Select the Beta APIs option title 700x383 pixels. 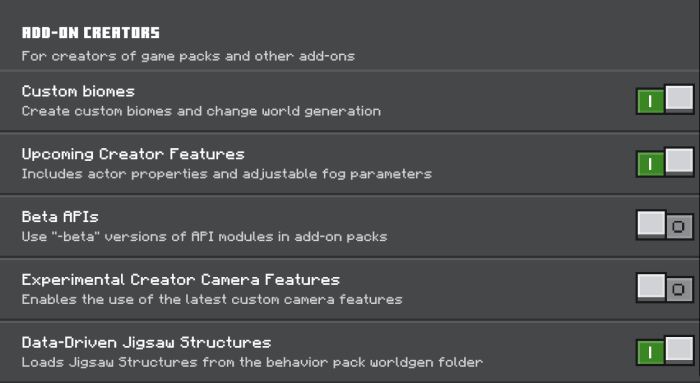[60, 217]
